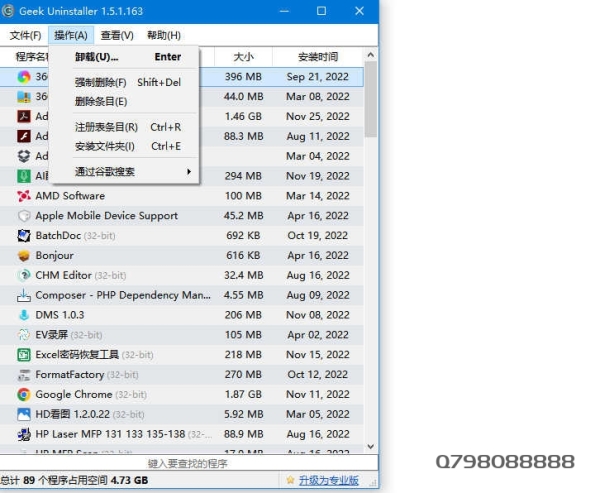Choose 强制删除(F) menu entry

coord(125,82)
